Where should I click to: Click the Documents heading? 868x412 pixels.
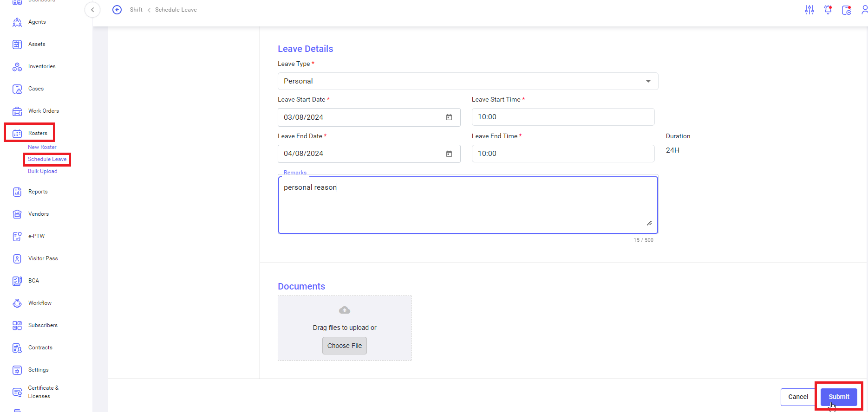(301, 286)
